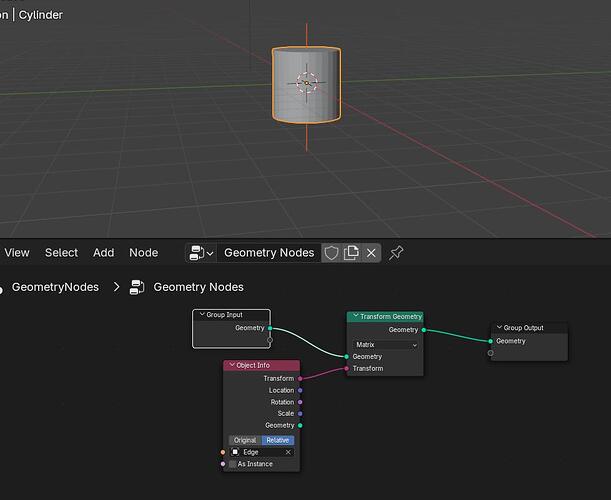
Task: Click Transform Geometry Transform input socket
Action: [x=346, y=368]
